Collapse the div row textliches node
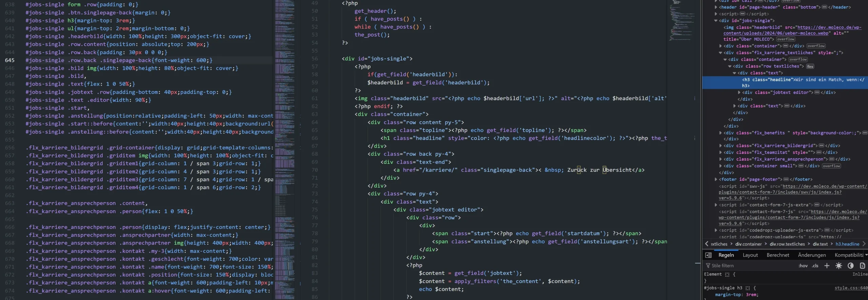This screenshot has width=868, height=300. click(730, 66)
